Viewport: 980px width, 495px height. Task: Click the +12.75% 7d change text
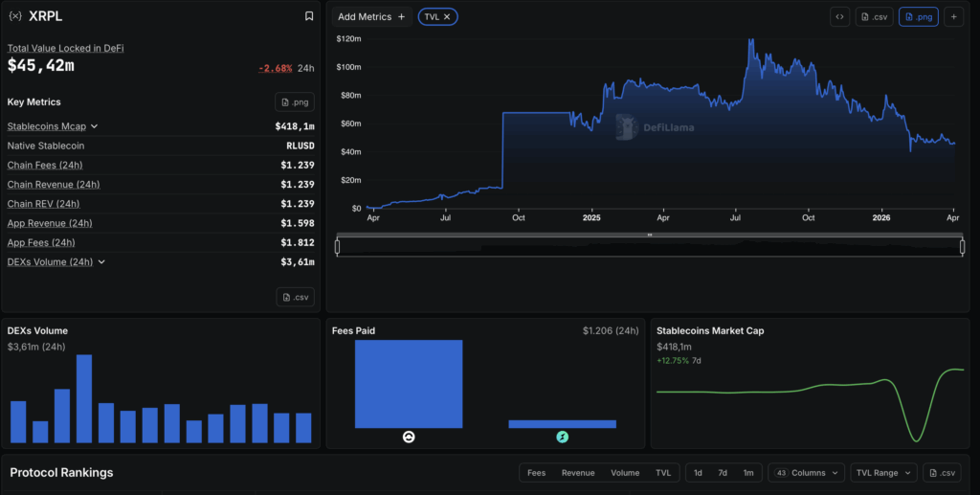pos(673,361)
